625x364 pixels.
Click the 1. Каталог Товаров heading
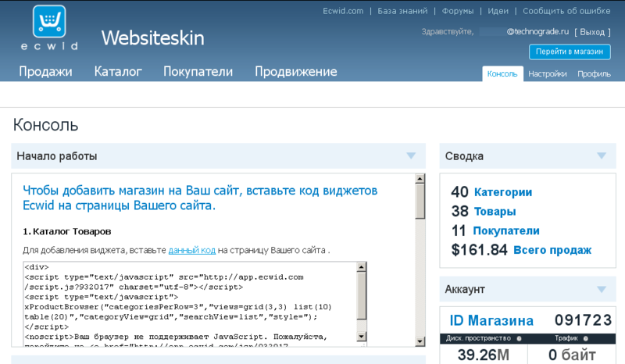pos(67,231)
